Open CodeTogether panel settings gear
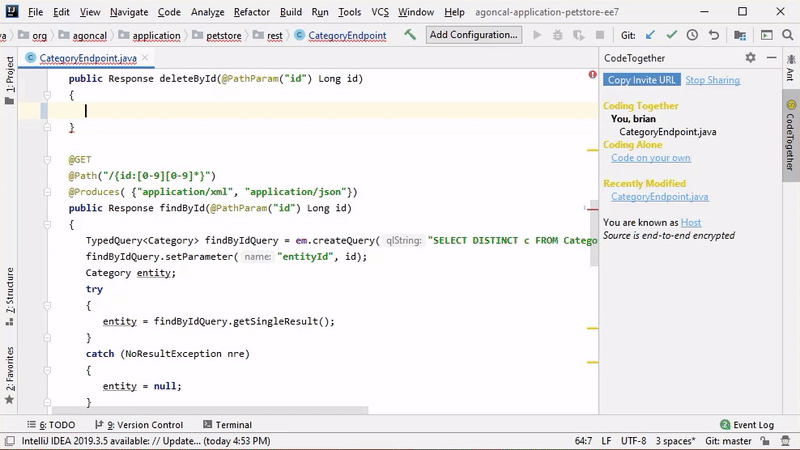Viewport: 800px width, 450px height. click(750, 58)
